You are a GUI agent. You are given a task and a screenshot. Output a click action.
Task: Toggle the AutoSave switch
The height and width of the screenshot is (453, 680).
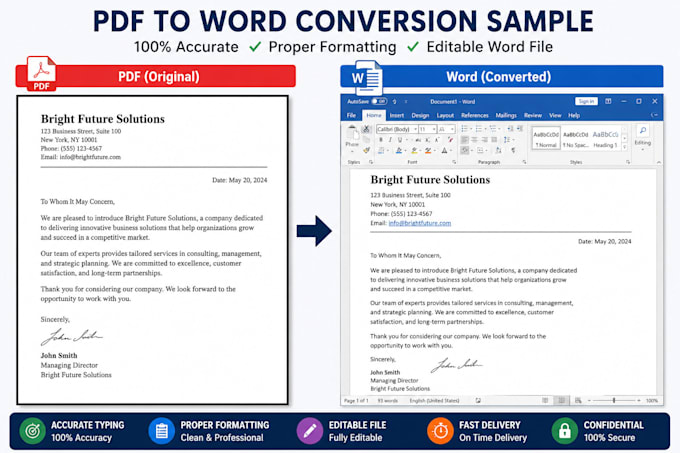click(379, 101)
